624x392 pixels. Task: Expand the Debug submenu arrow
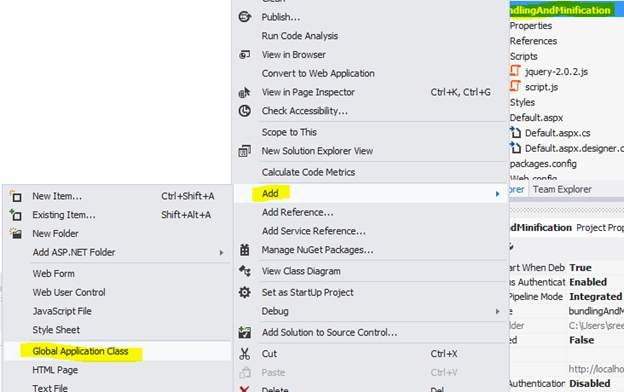click(x=497, y=311)
